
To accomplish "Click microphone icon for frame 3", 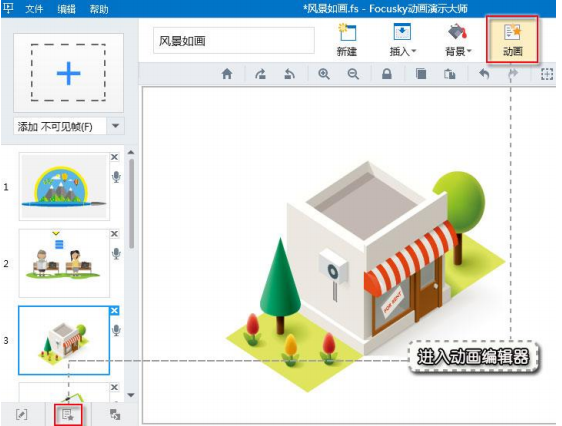I will point(116,330).
